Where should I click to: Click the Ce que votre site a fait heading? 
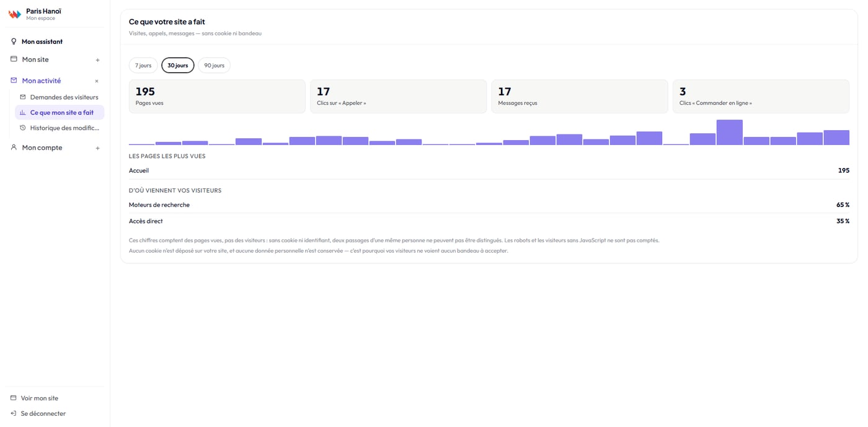pos(167,22)
